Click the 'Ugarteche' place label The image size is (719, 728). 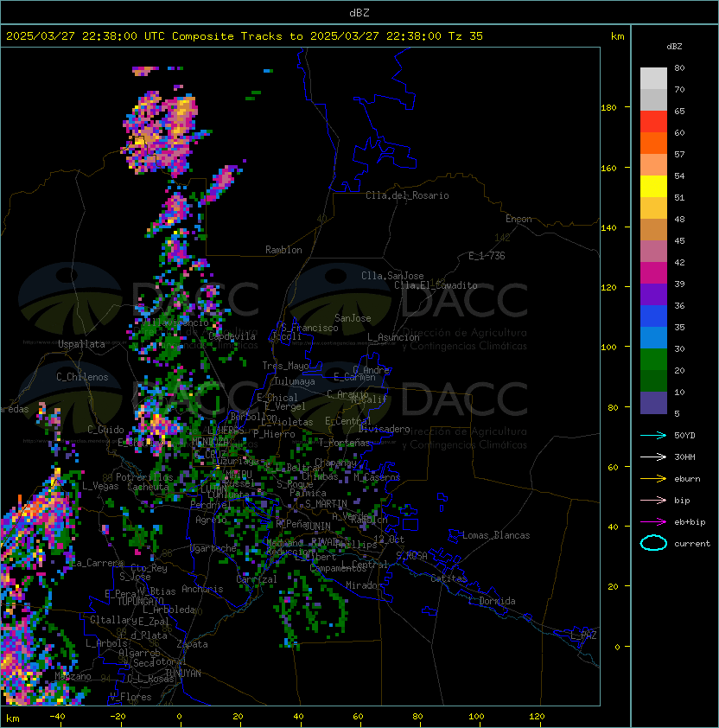(213, 548)
